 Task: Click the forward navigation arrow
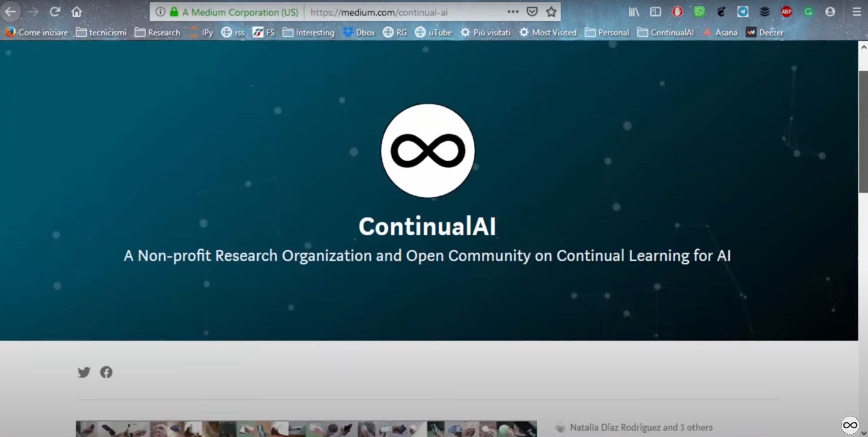coord(33,12)
